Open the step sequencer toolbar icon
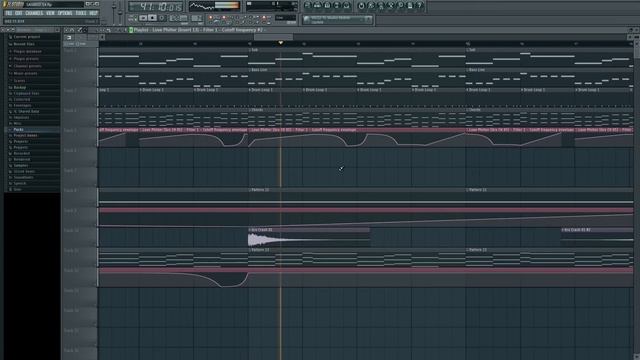Viewport: 640px width, 360px height. coord(317,5)
